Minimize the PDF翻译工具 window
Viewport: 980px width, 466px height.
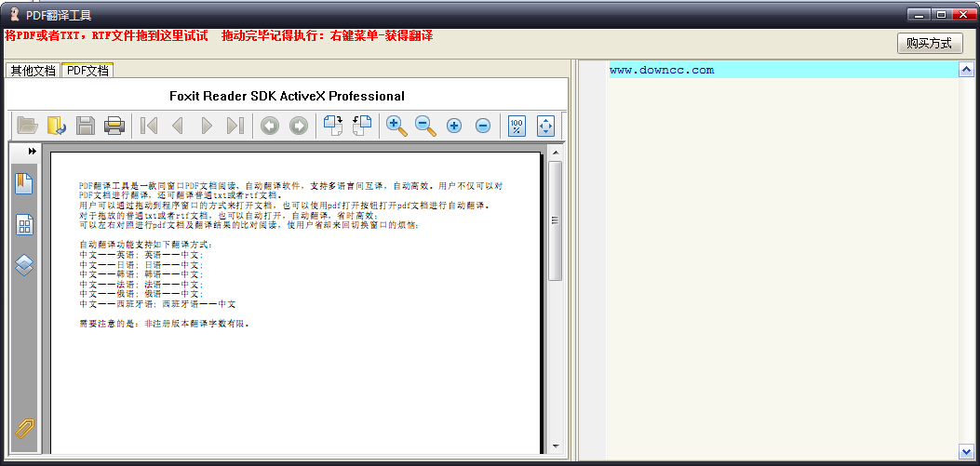(919, 14)
